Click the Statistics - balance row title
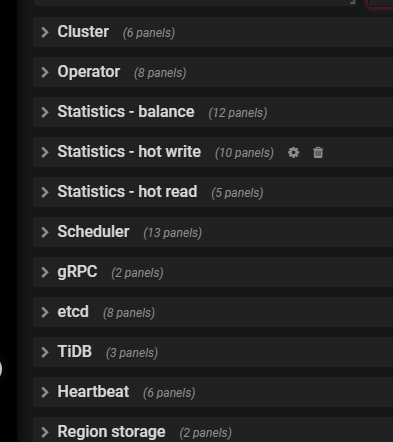The image size is (393, 442). (126, 112)
